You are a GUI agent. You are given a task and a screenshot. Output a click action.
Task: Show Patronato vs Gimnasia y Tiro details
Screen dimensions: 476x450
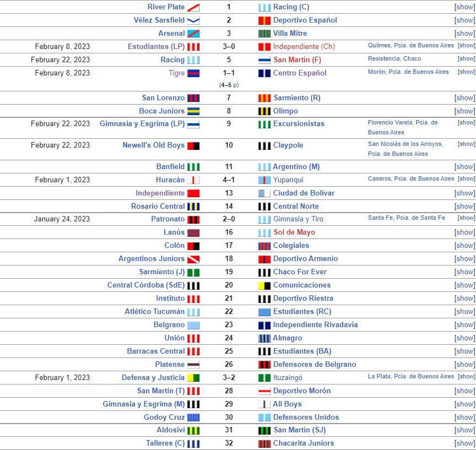[x=467, y=218]
